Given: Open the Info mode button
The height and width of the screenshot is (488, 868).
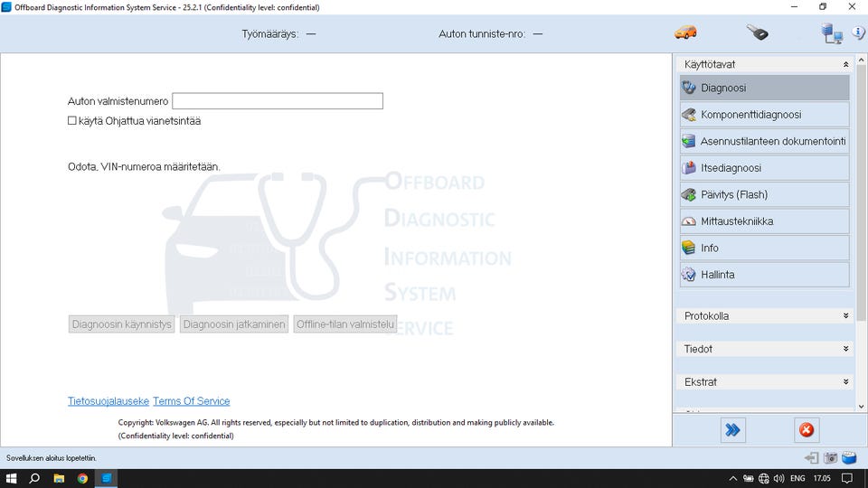Looking at the screenshot, I should [765, 248].
